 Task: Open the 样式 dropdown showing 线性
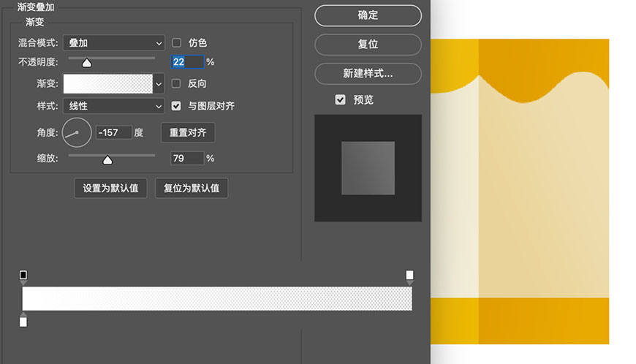114,106
